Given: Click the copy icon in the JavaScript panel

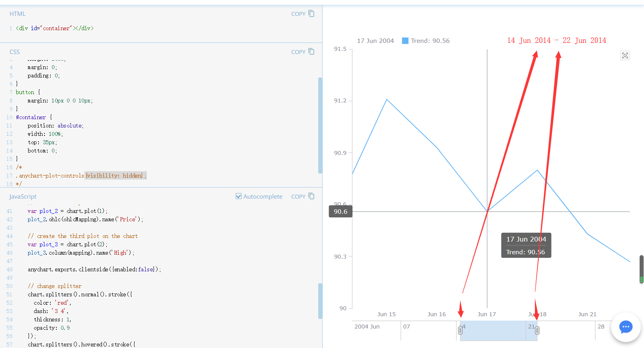Looking at the screenshot, I should [x=311, y=196].
